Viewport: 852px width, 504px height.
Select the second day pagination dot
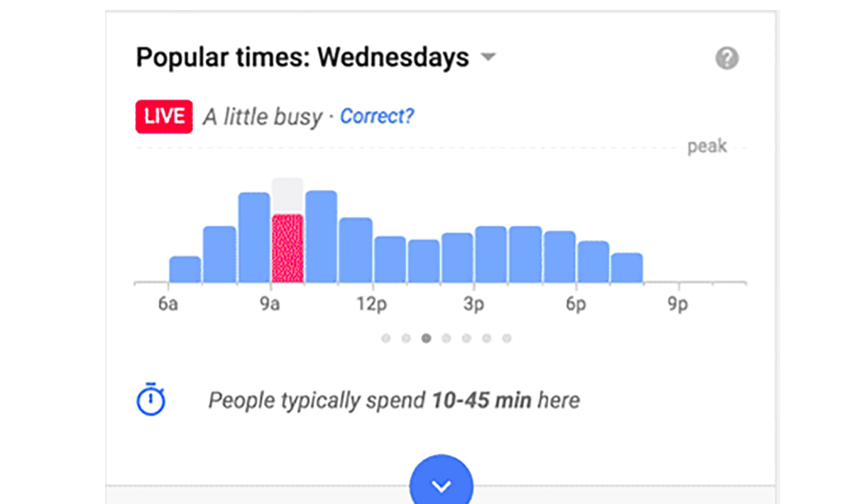[x=405, y=339]
